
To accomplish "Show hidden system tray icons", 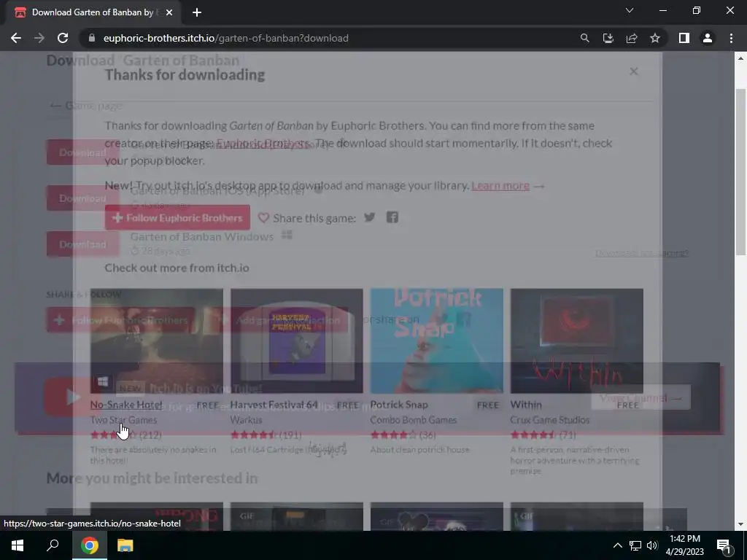I will pos(617,545).
